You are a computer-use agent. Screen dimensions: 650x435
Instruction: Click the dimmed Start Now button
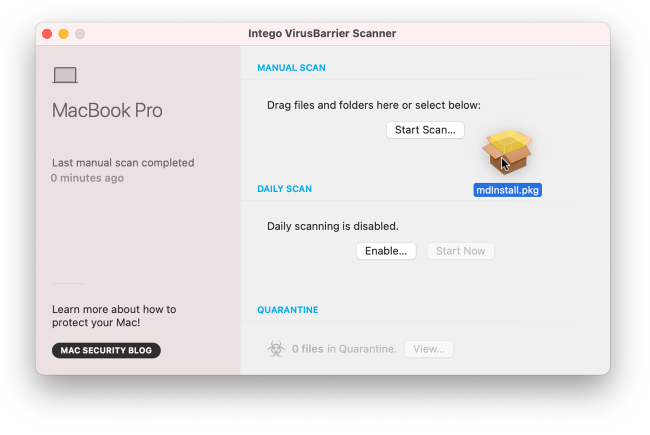tap(460, 251)
